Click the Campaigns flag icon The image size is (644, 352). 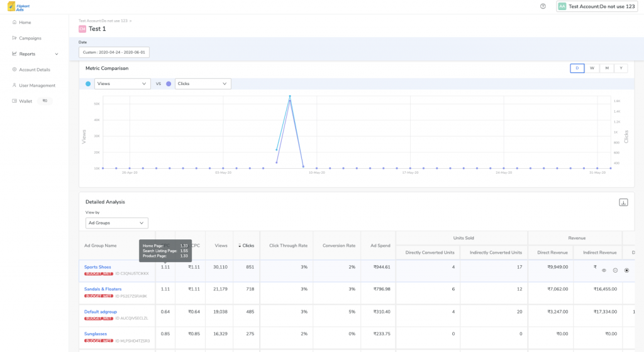[14, 38]
